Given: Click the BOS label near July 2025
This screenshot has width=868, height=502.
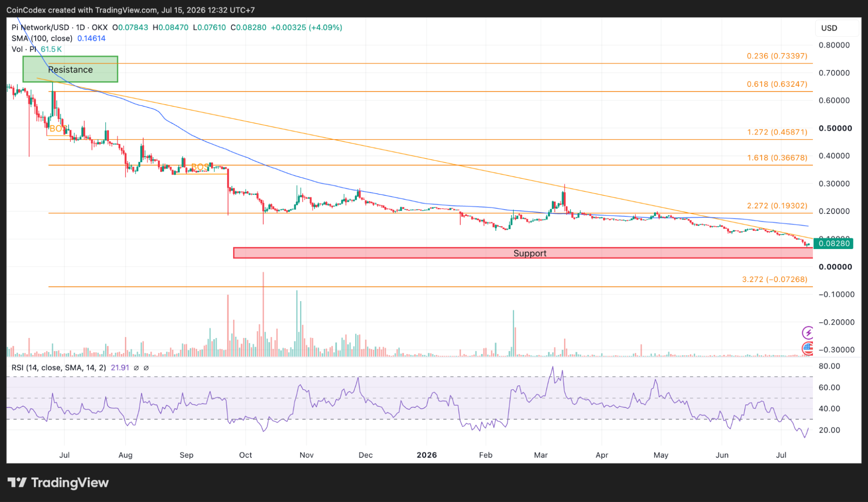Looking at the screenshot, I should point(58,129).
